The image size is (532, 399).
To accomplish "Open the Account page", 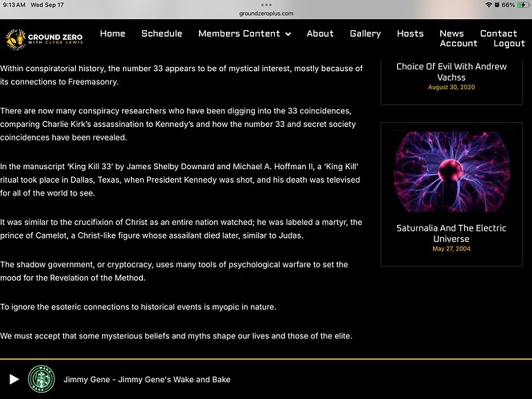I will pyautogui.click(x=459, y=44).
